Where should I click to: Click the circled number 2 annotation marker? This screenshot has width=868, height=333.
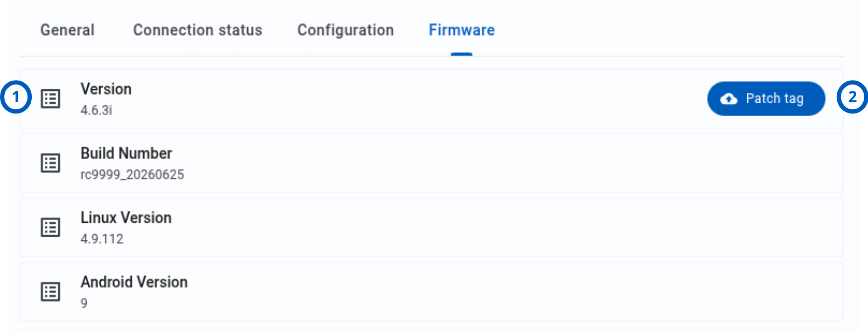(x=852, y=97)
